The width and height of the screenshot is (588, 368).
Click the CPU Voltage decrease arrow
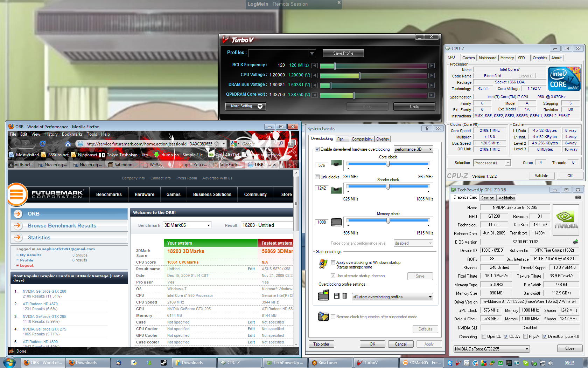[315, 75]
